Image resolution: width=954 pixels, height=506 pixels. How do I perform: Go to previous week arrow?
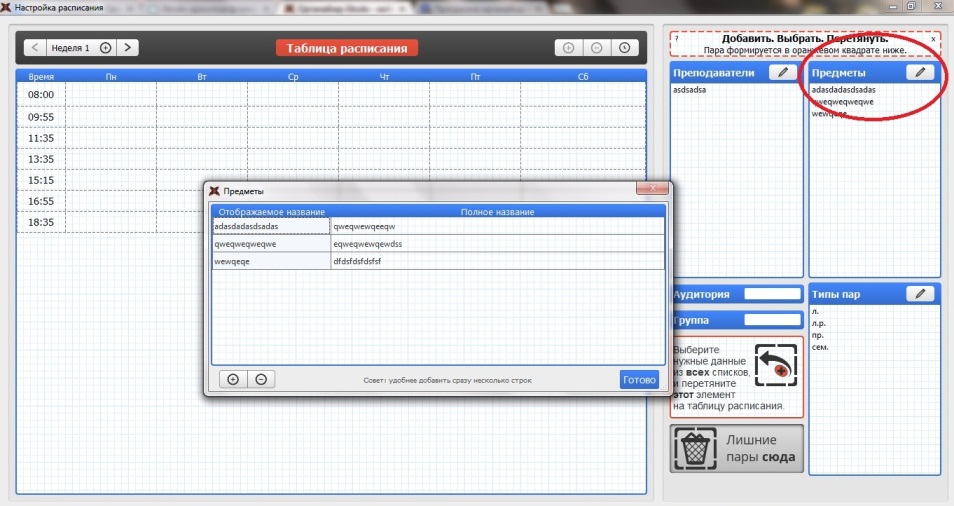point(35,47)
